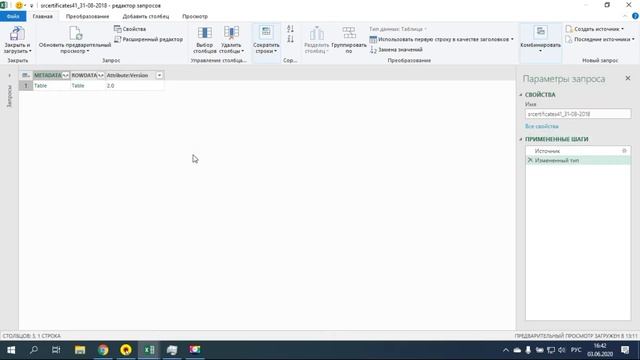Click Refresh Preview icon
Image resolution: width=640 pixels, height=360 pixels.
[x=76, y=33]
